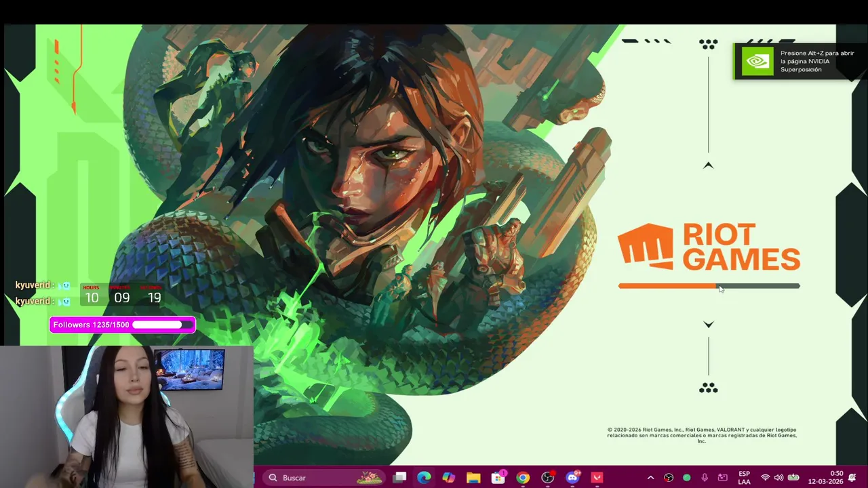Click the battery status tray icon
This screenshot has height=488, width=868.
[x=793, y=478]
